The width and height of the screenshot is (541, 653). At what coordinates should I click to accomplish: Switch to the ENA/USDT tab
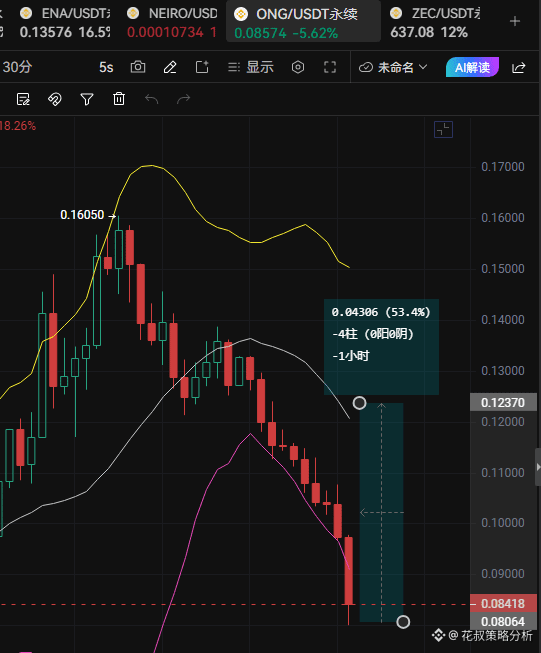click(65, 22)
